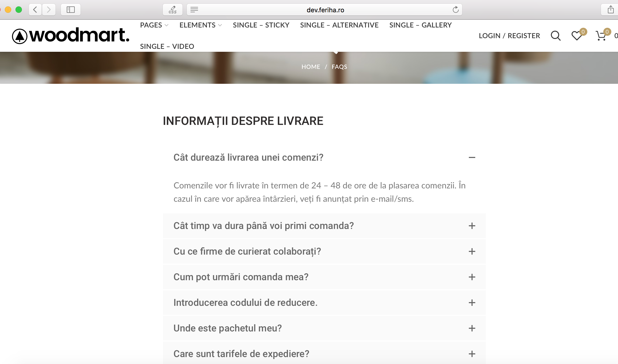Click the CSS extension toolbar icon
618x364 pixels.
(173, 10)
